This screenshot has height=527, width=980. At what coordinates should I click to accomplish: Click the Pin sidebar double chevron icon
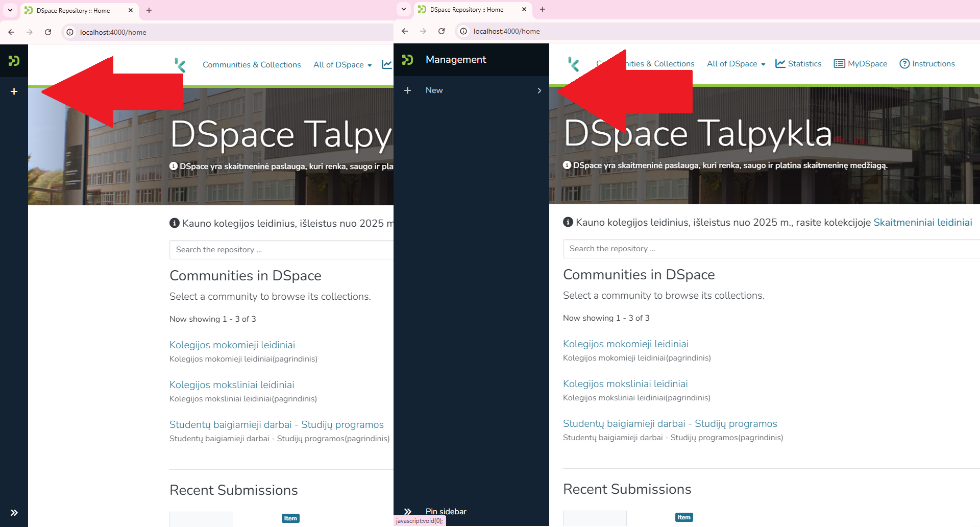point(407,511)
